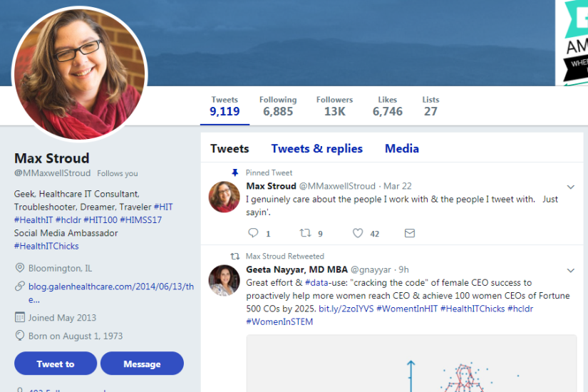
Task: Click retweet icon beside Max Stroud Retweeted
Action: click(234, 256)
